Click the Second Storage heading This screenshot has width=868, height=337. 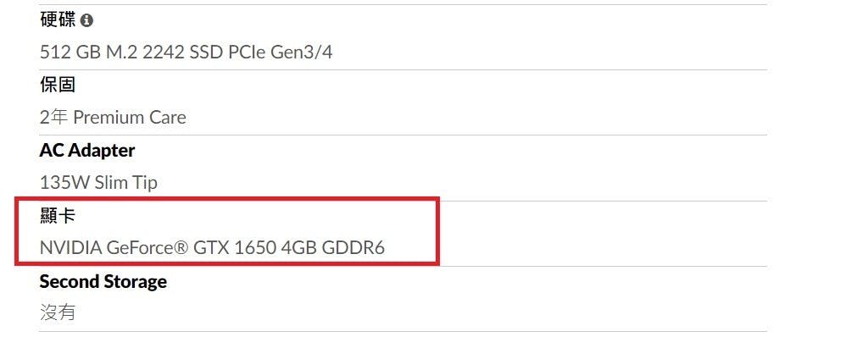pyautogui.click(x=103, y=282)
